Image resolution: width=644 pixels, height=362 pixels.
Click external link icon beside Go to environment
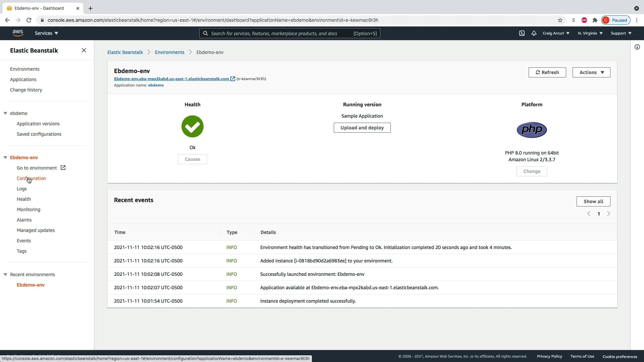point(63,168)
